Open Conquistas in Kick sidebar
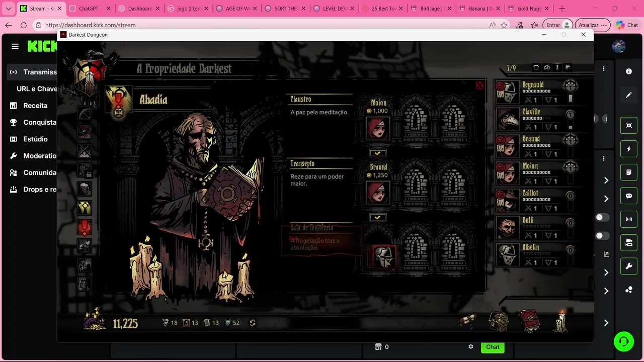The width and height of the screenshot is (644, 362). click(x=33, y=122)
